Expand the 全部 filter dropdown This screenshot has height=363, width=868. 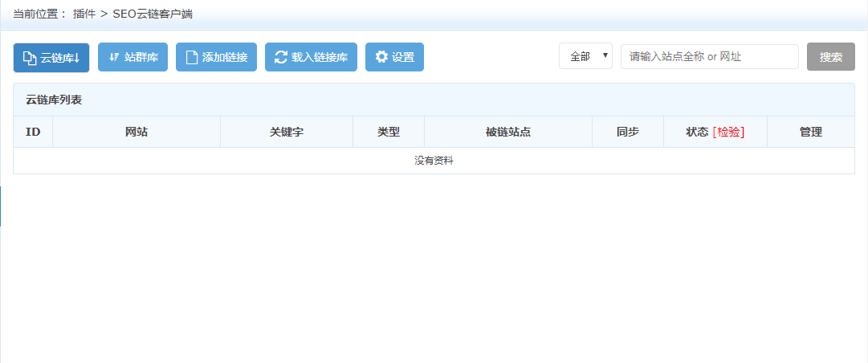(585, 56)
